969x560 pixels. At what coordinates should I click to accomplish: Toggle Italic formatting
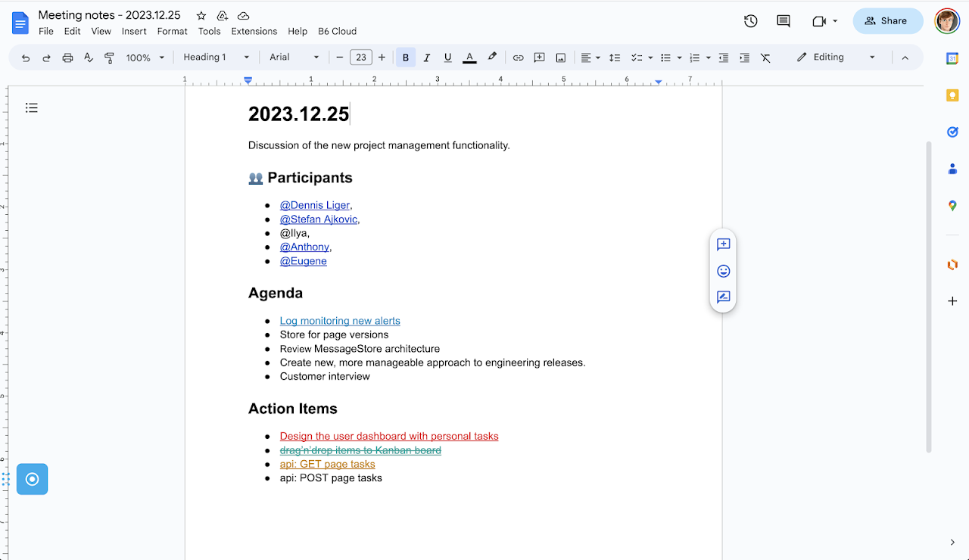tap(427, 58)
